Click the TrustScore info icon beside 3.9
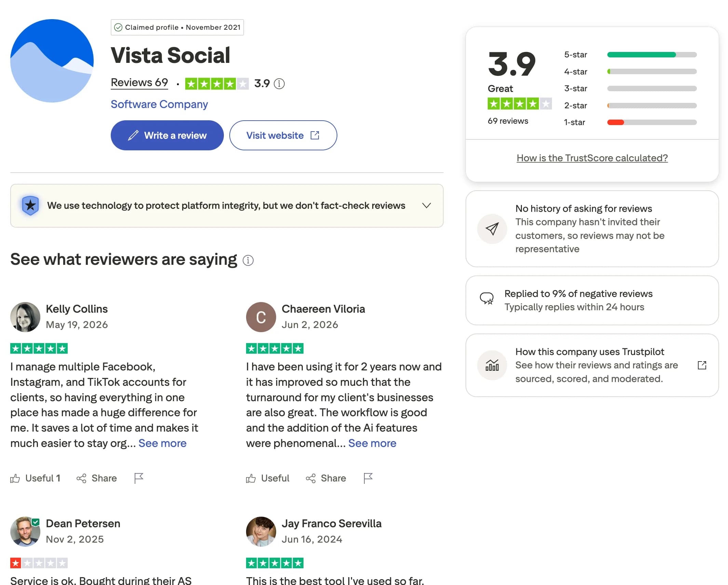 click(279, 83)
